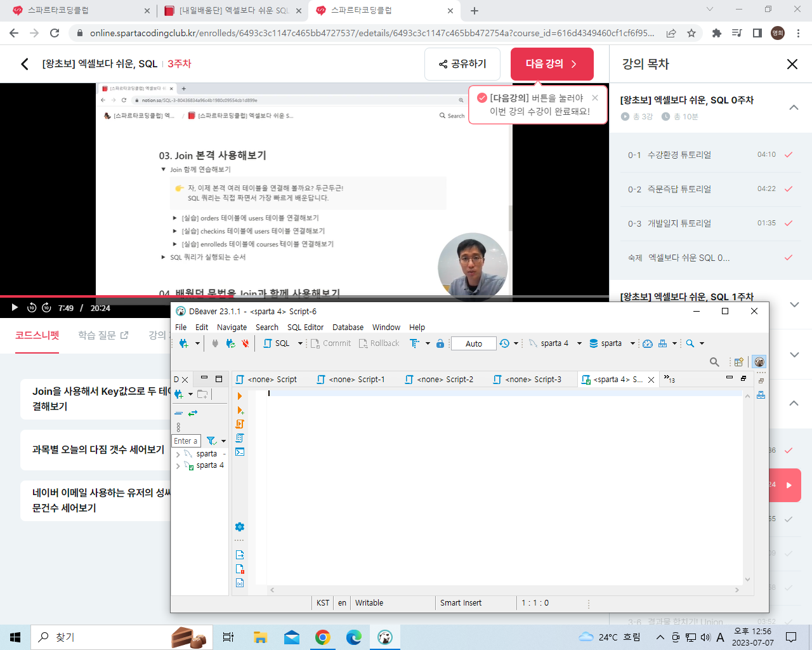Open the SQL console terminal icon
The width and height of the screenshot is (812, 650).
(240, 452)
